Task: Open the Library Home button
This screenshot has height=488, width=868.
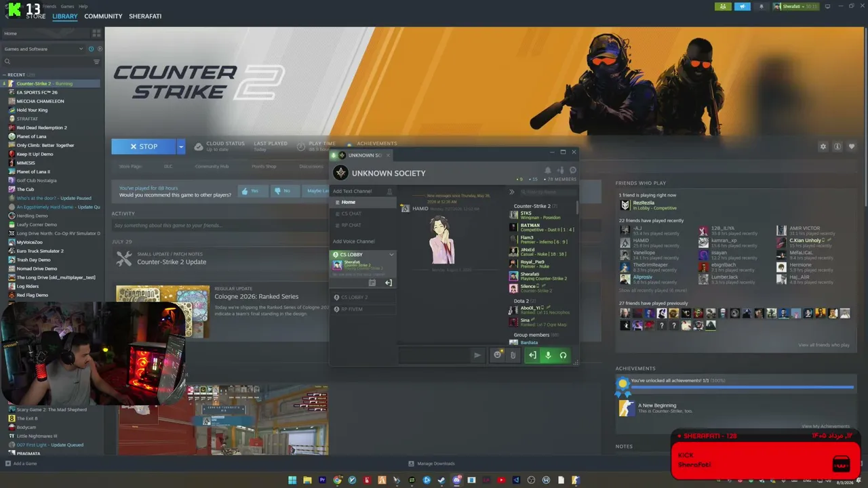Action: point(45,33)
